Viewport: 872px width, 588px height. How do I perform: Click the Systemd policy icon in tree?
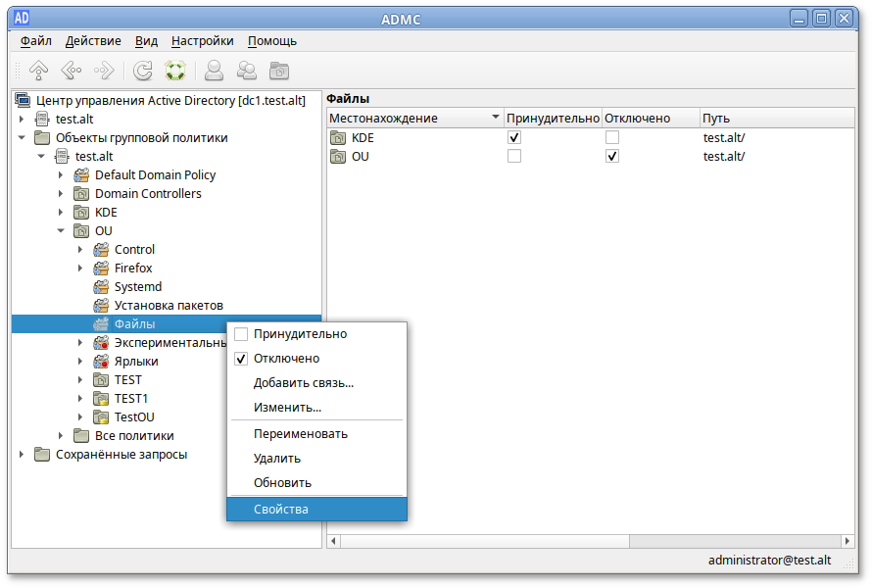click(101, 287)
